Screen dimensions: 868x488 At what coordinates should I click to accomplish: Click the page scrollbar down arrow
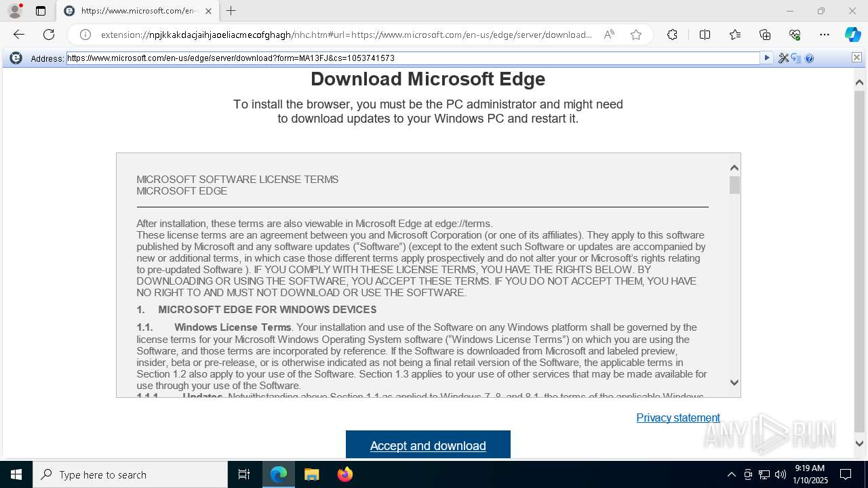point(859,444)
